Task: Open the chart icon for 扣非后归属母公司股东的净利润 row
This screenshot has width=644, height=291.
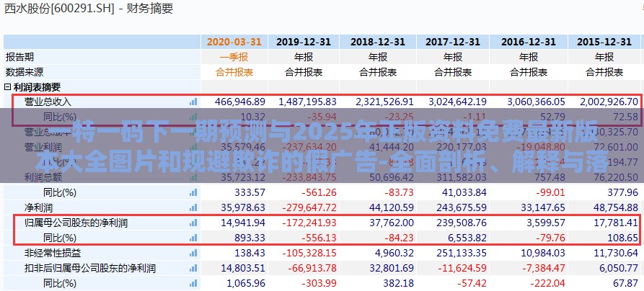Action: (x=193, y=269)
